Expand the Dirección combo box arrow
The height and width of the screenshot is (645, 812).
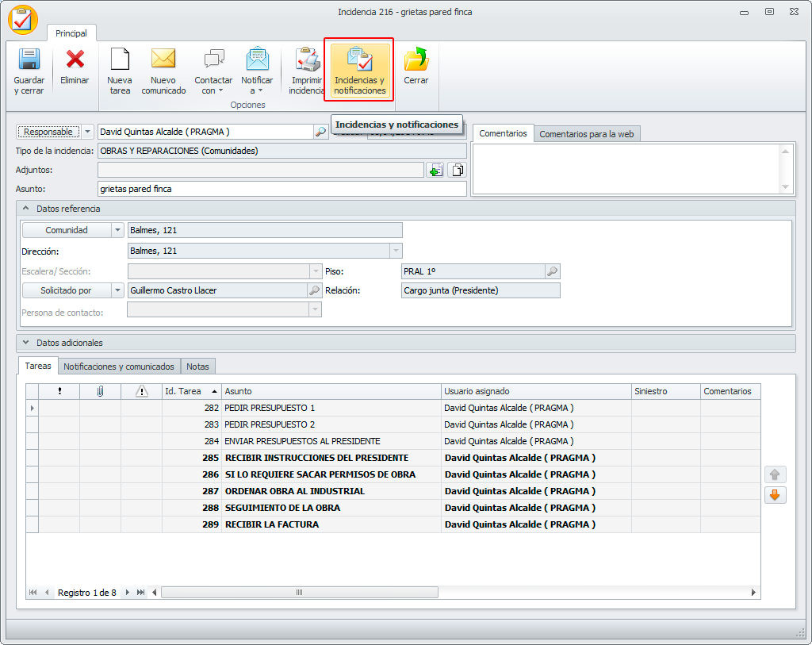(396, 251)
